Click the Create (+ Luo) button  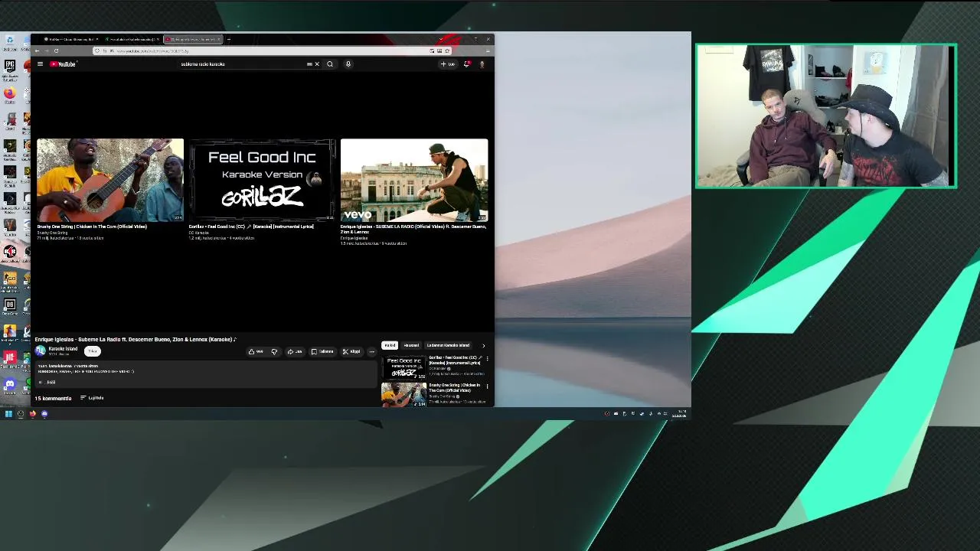point(448,64)
